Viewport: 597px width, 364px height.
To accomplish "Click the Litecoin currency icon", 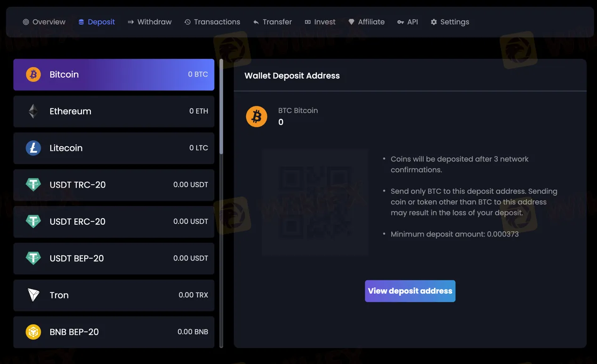I will pos(33,148).
